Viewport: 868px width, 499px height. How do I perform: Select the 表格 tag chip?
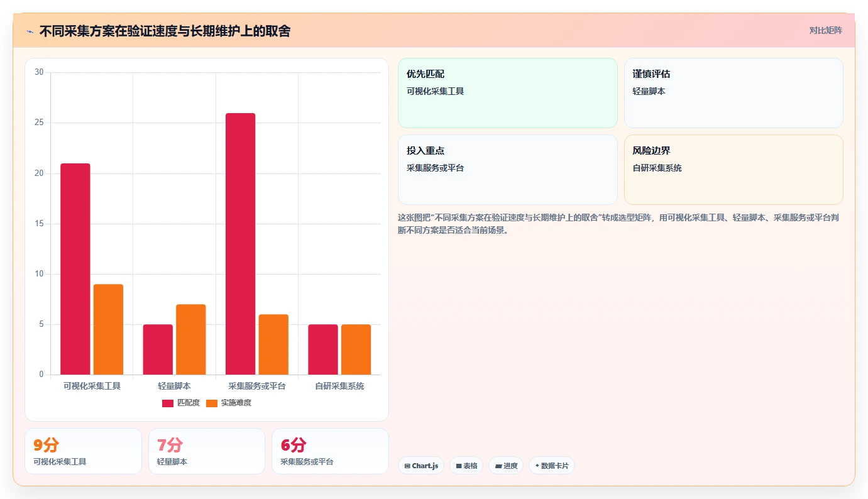[466, 466]
